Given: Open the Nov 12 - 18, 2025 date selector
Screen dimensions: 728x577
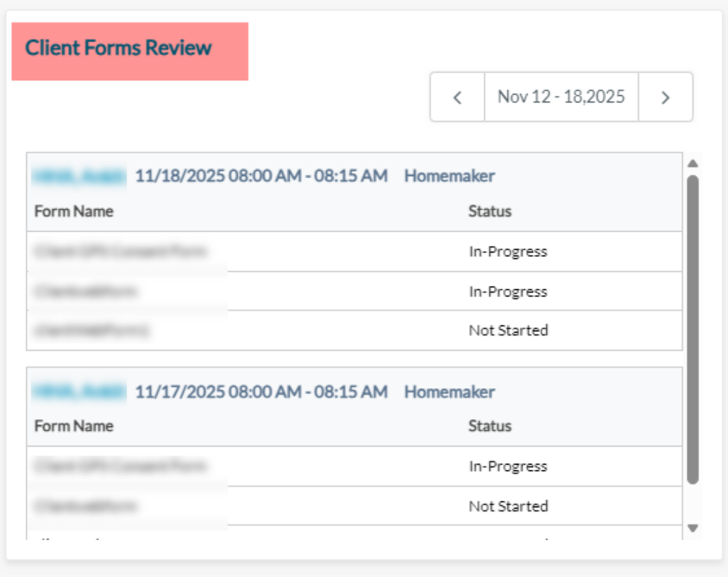Looking at the screenshot, I should [x=561, y=97].
